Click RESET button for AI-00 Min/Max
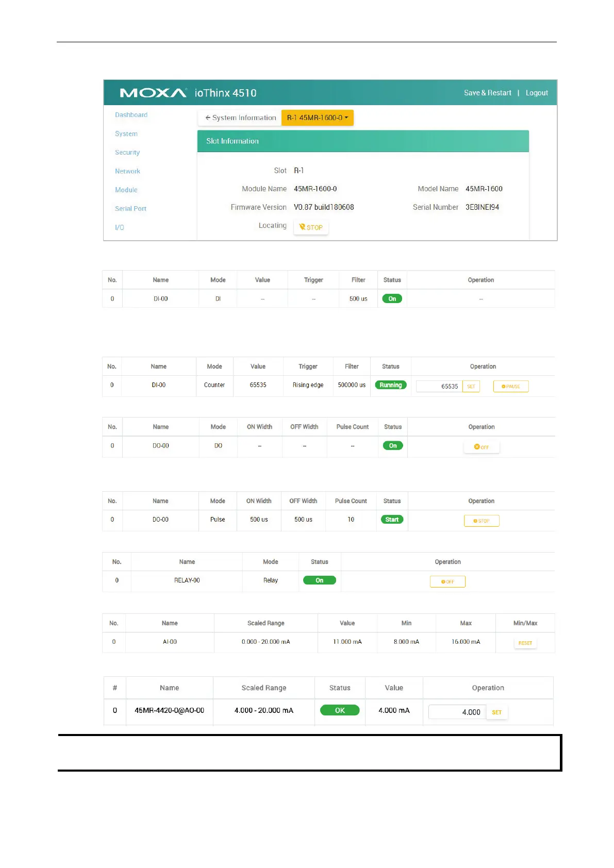 coord(525,643)
